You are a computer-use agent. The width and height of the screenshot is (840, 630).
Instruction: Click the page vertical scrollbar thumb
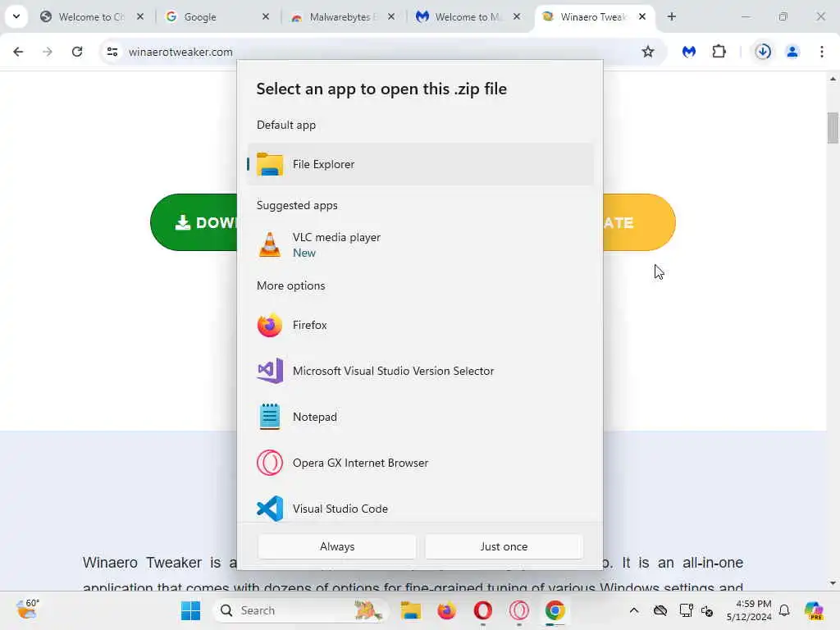tap(833, 128)
